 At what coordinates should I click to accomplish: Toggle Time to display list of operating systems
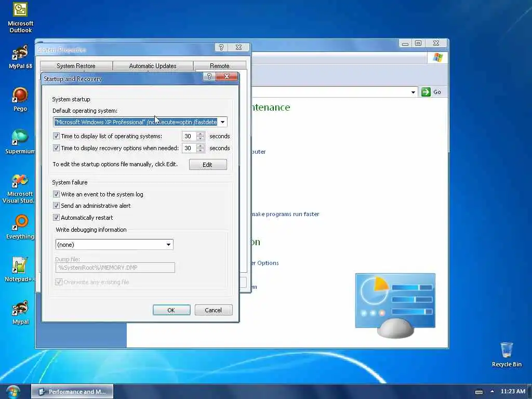point(56,136)
